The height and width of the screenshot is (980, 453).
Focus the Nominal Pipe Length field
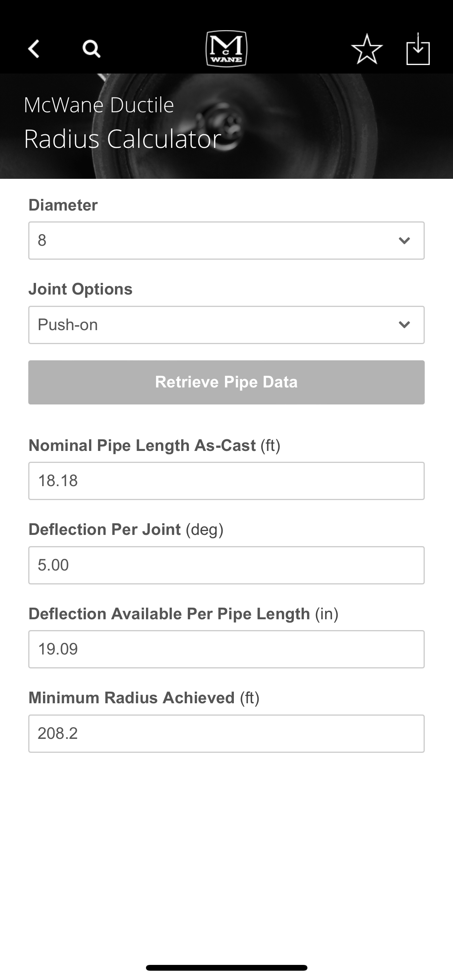coord(226,481)
